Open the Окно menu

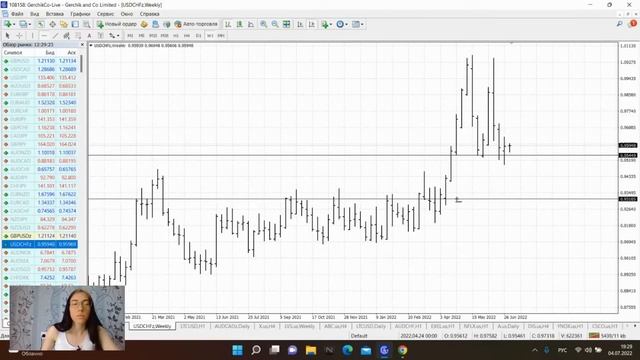pos(127,14)
